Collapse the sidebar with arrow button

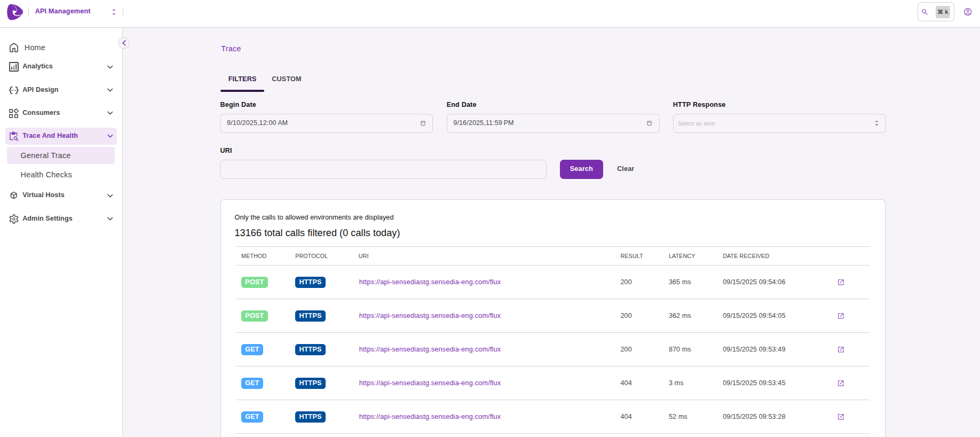(124, 43)
